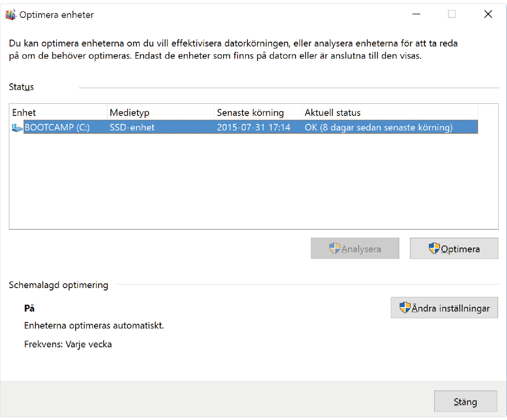The width and height of the screenshot is (507, 420).
Task: Select the BOOTCAMP (C:) drive name
Action: click(57, 127)
